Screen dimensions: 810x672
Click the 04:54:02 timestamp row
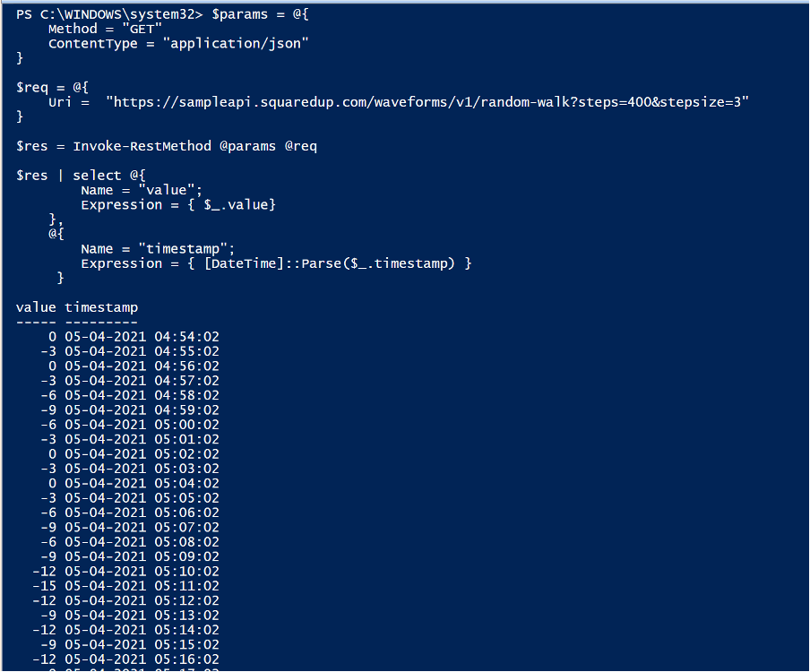click(x=142, y=337)
